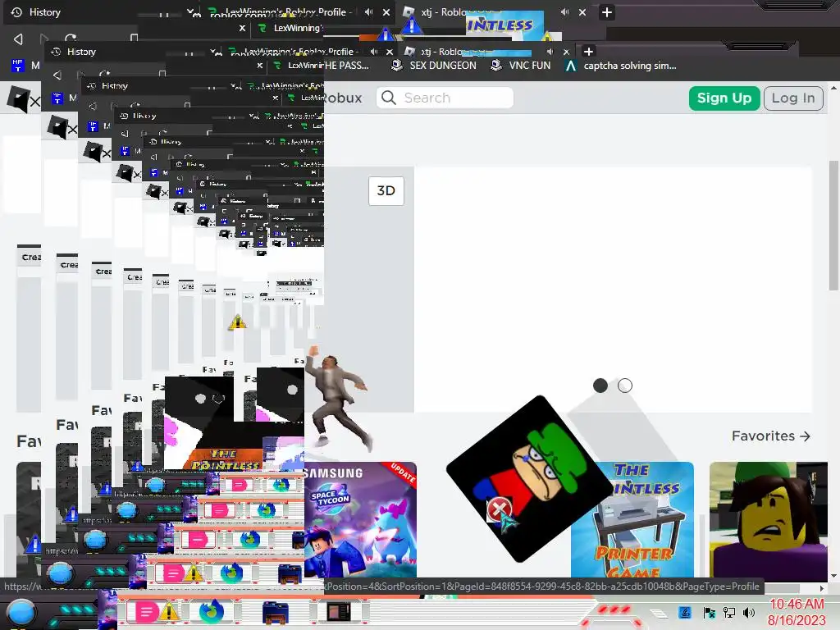
Task: Click the outermost browser's forward arrow
Action: pyautogui.click(x=44, y=39)
